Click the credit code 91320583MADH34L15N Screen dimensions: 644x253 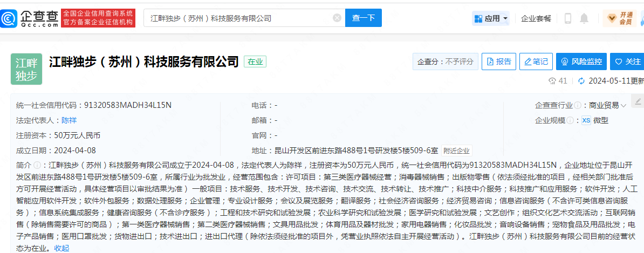(x=128, y=105)
